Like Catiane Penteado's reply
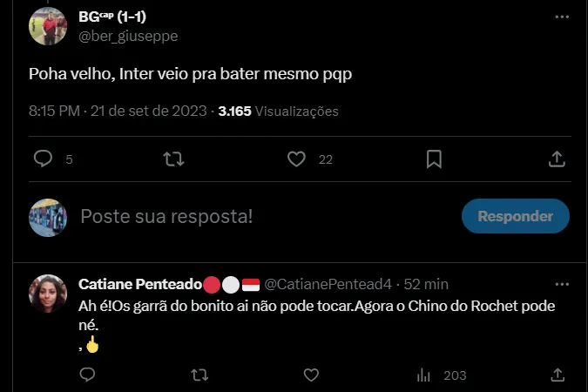The height and width of the screenshot is (392, 588). pos(311,375)
